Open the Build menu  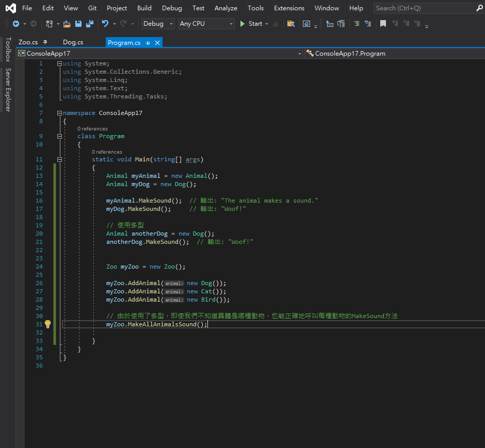144,8
